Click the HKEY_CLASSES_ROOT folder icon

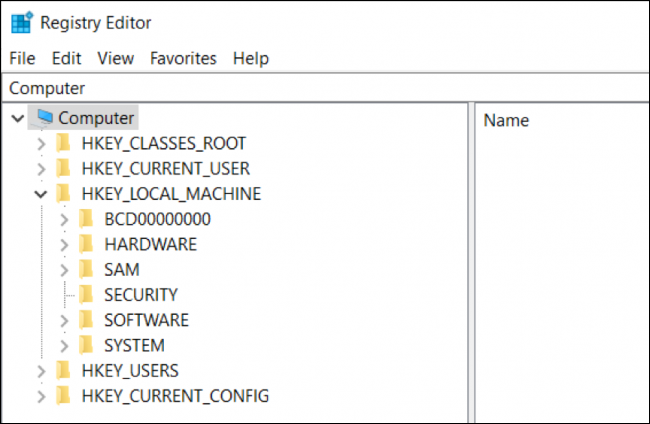(64, 143)
